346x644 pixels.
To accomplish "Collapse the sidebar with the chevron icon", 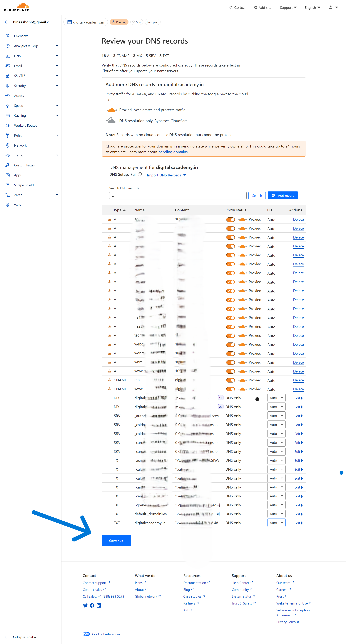I will tap(7, 637).
